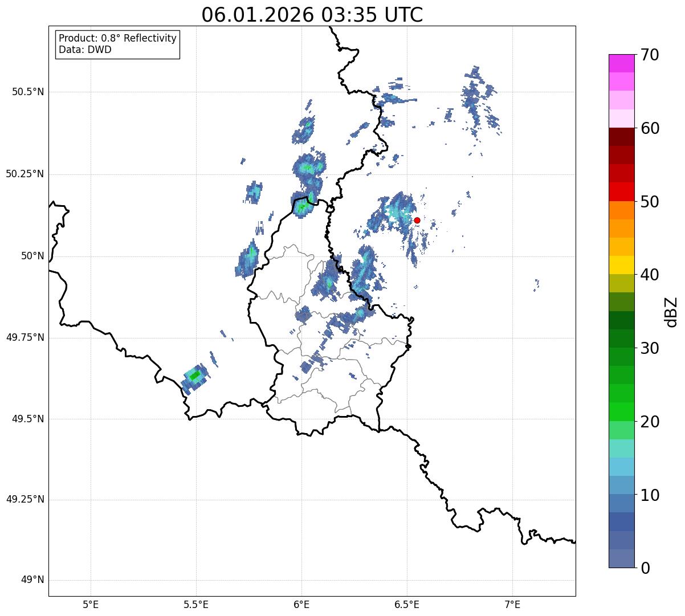Click the colorbar '40' tick label
685x616 pixels.
click(x=650, y=275)
